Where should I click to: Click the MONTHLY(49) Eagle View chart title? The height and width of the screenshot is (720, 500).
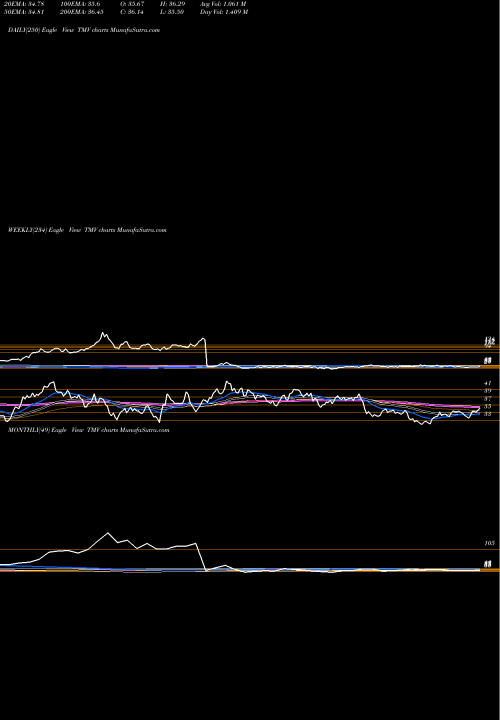(89, 430)
